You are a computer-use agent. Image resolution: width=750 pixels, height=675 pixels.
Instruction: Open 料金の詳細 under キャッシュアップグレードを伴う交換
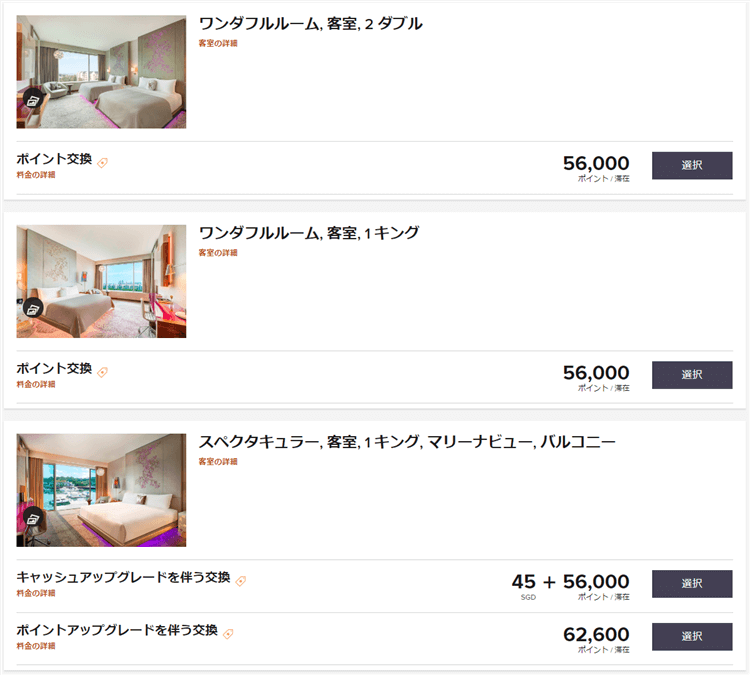[x=36, y=593]
